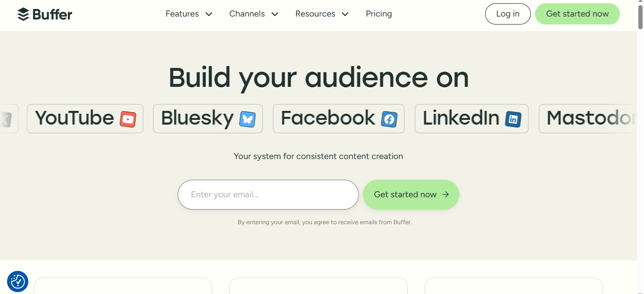Expand the Features dropdown chevron

pos(209,14)
